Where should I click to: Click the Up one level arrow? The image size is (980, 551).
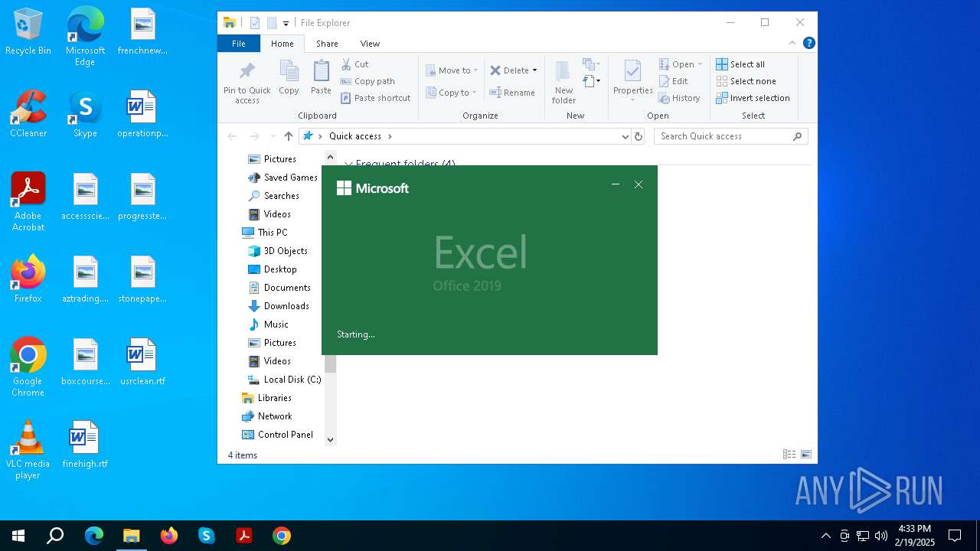[289, 136]
